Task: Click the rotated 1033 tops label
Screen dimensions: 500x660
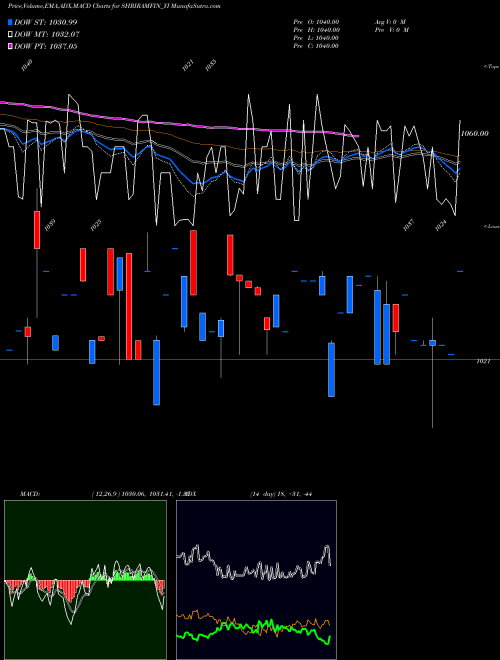Action: tap(210, 65)
